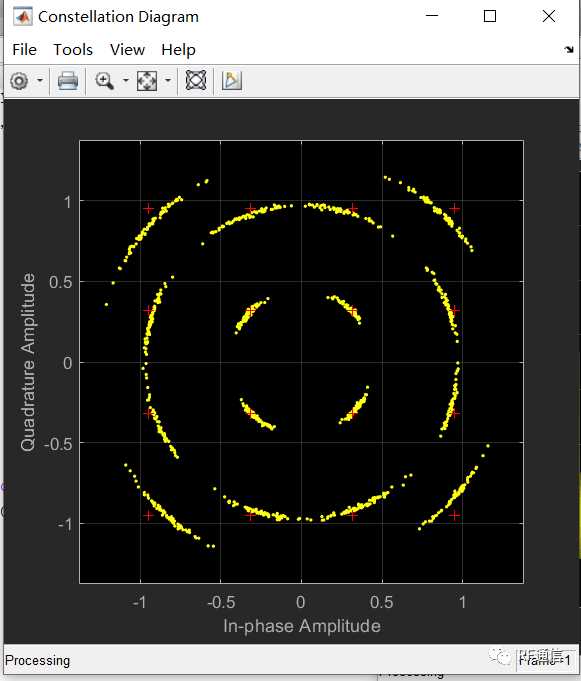
Task: Open the axes scaling options arrow
Action: pos(168,80)
